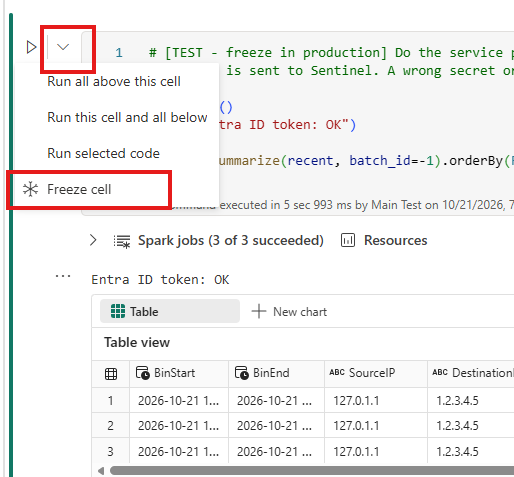The width and height of the screenshot is (514, 477).
Task: Run the cell with the play icon
Action: 31,47
